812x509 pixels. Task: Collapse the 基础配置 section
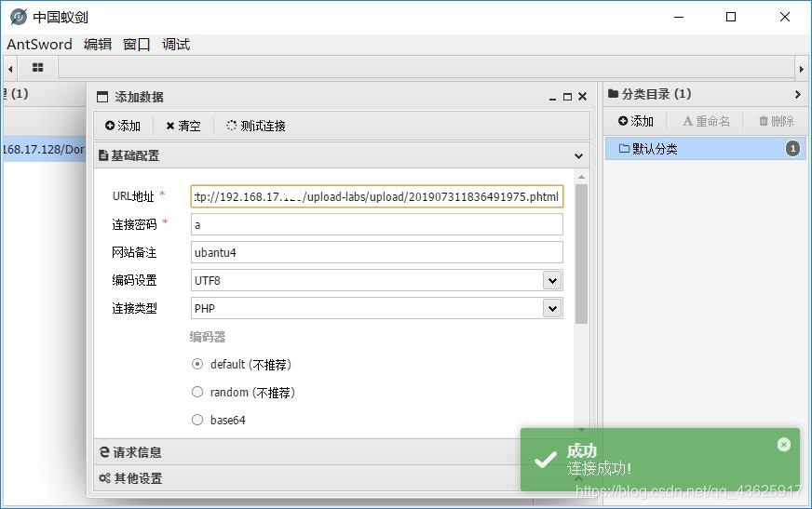(578, 155)
